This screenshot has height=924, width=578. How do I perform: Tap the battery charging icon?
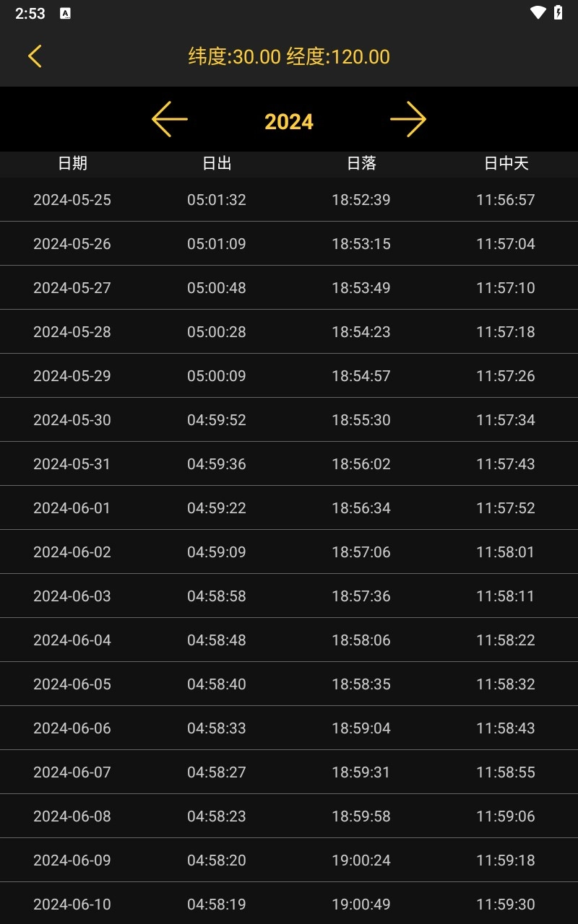(558, 13)
